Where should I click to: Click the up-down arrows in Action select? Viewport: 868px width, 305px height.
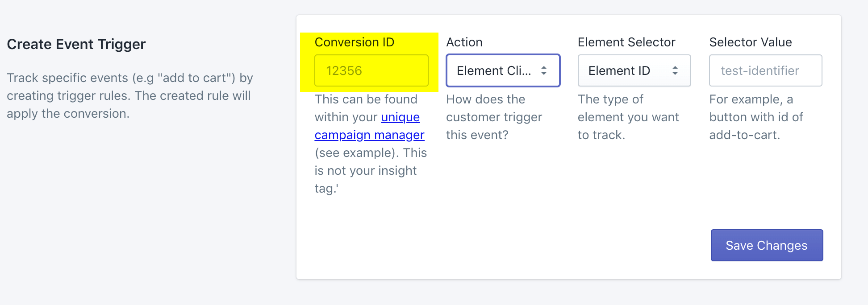tap(544, 70)
